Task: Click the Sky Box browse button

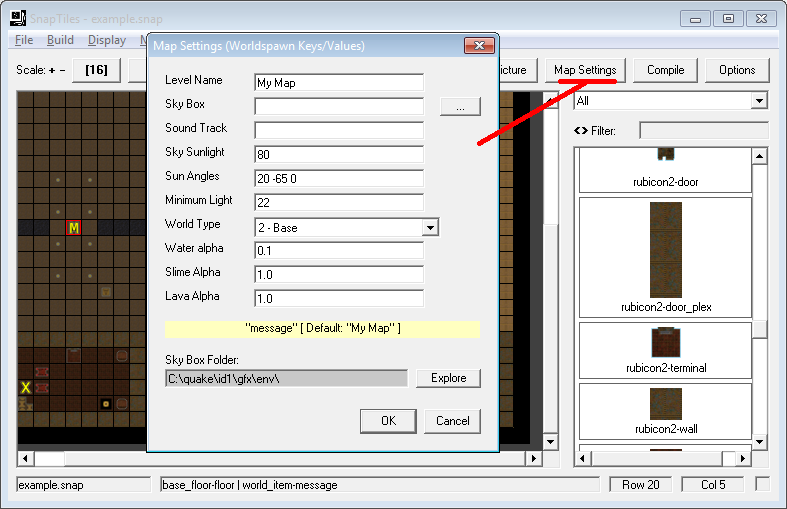Action: pos(460,106)
